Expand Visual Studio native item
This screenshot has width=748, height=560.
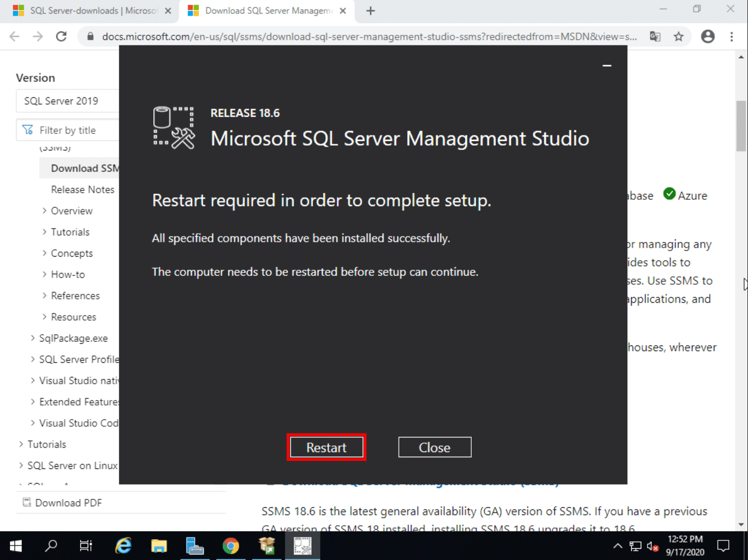(x=33, y=381)
